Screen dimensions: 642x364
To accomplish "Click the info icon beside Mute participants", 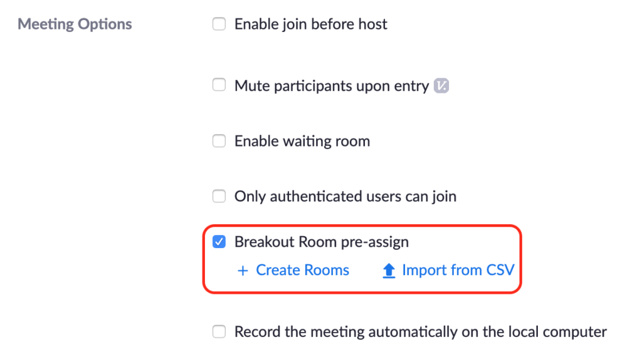I will pyautogui.click(x=441, y=86).
